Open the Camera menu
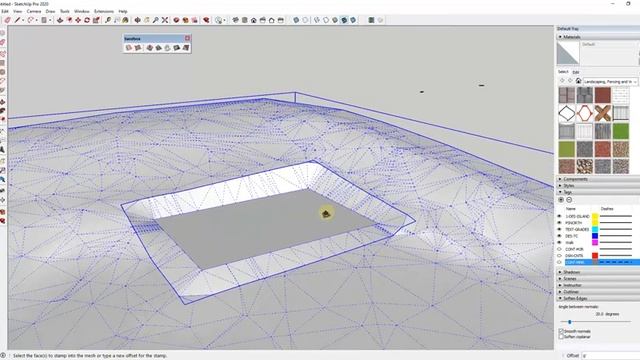Screen dimensions: 640x360 pos(34,11)
